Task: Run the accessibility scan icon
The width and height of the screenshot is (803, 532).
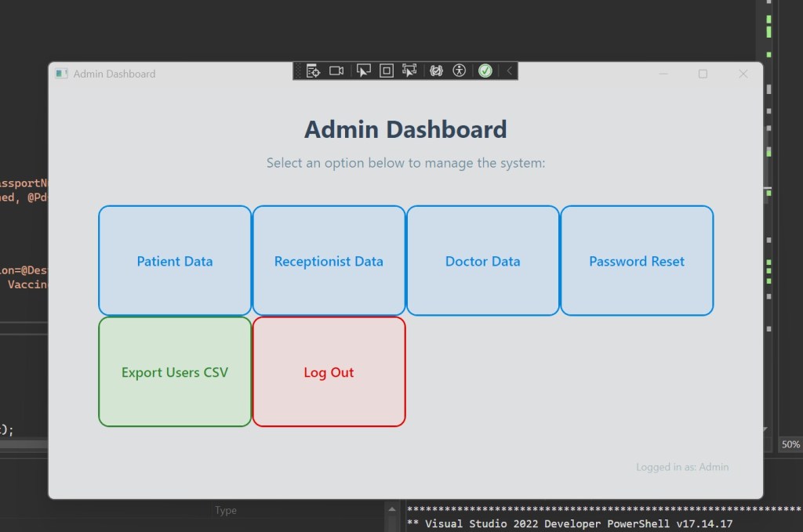Action: tap(460, 71)
